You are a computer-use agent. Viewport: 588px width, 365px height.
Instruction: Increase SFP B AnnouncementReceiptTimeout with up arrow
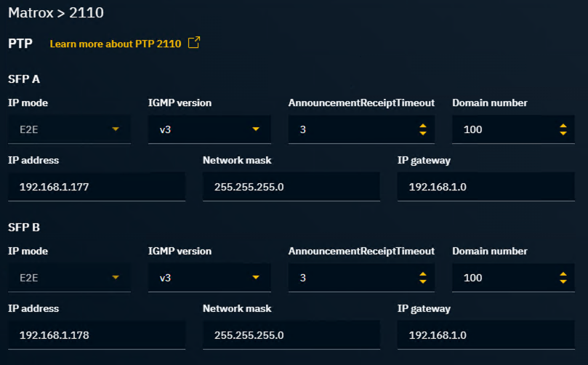tap(422, 274)
